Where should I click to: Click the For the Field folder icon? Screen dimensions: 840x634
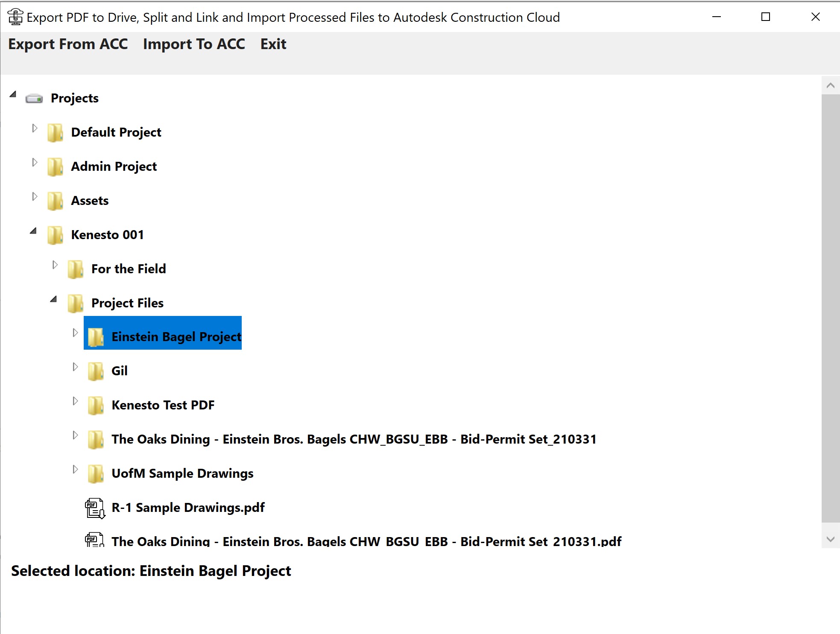coord(76,269)
